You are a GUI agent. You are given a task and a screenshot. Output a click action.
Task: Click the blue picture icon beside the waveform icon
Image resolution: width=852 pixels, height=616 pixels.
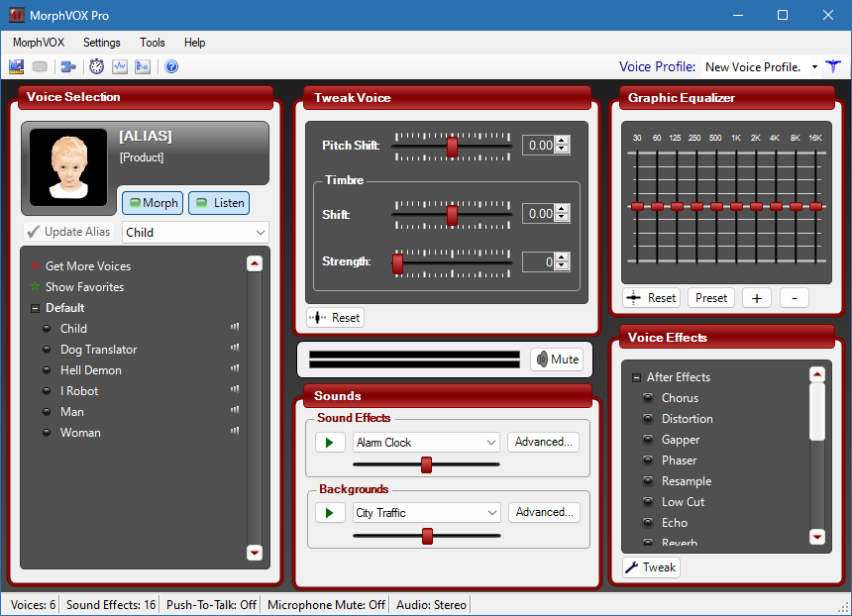click(143, 66)
